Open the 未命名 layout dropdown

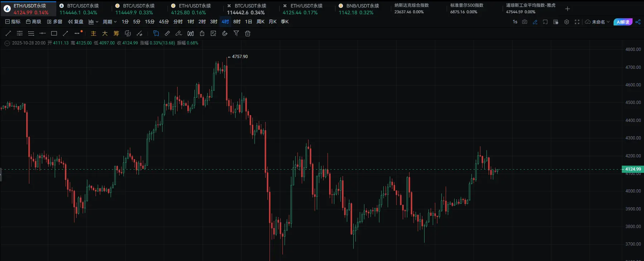coord(597,22)
